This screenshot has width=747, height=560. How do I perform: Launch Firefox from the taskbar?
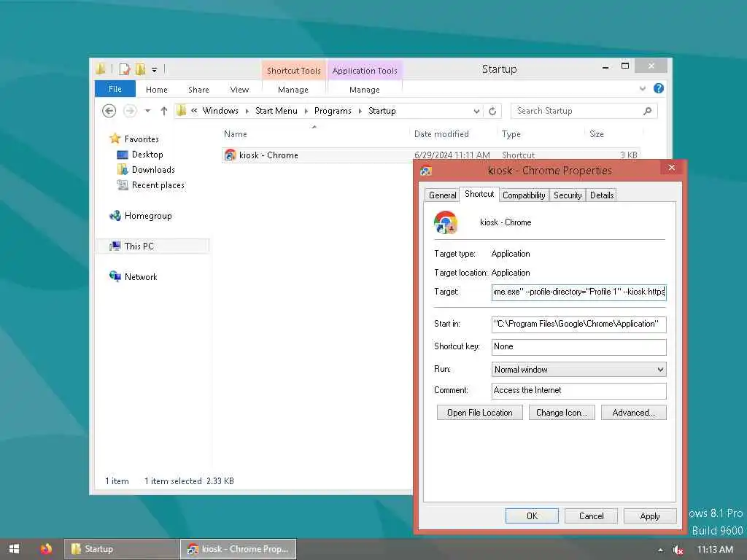click(46, 549)
